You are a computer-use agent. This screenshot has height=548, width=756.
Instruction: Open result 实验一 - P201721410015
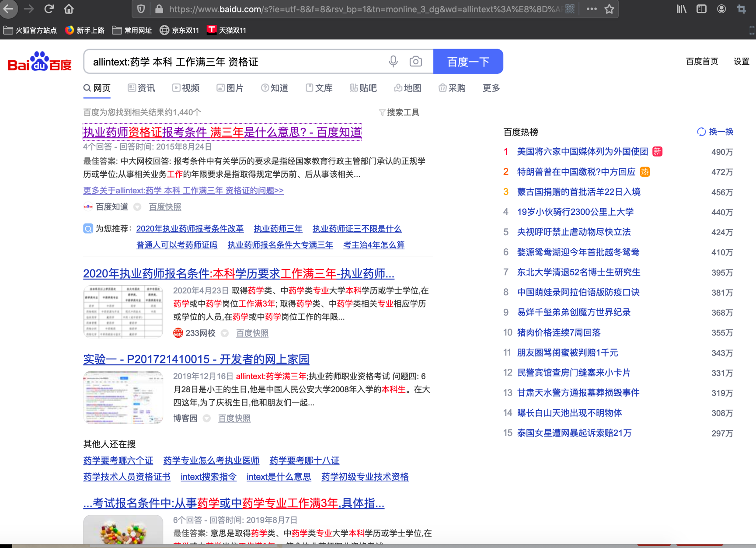196,359
